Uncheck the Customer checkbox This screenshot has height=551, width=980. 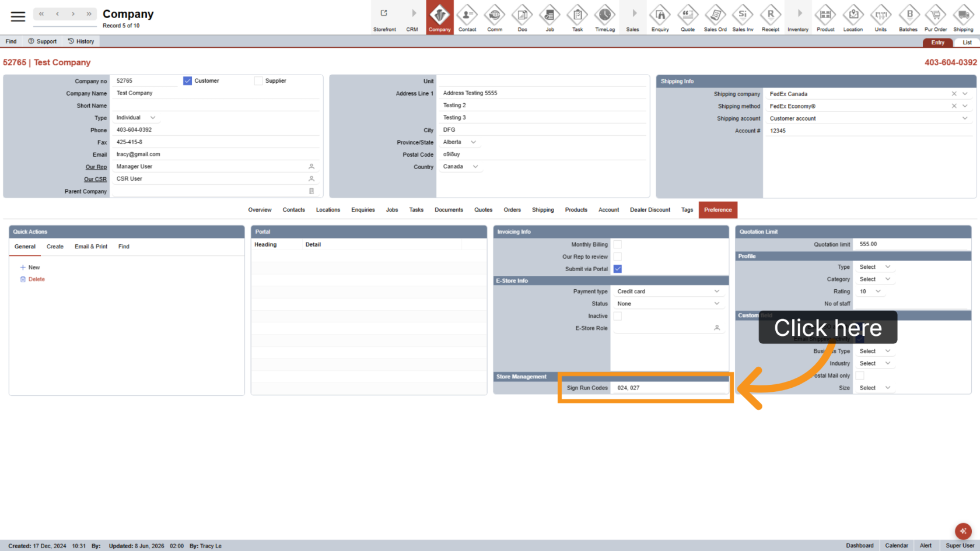[x=187, y=81]
